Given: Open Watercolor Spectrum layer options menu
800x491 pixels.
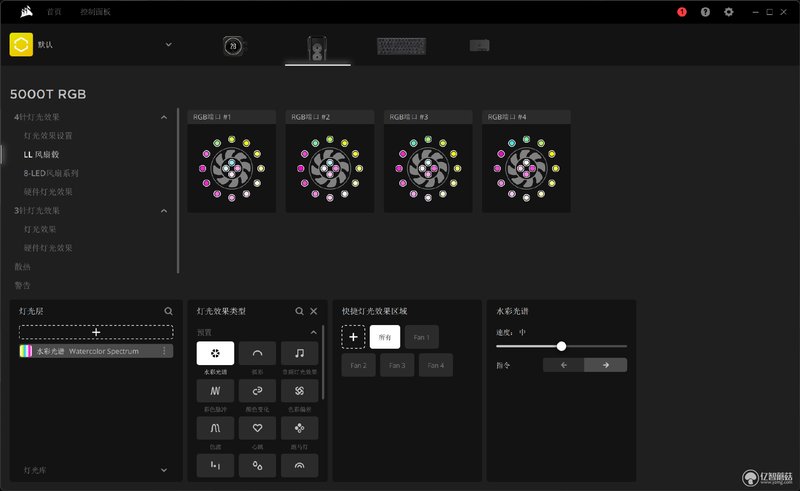Looking at the screenshot, I should [164, 351].
